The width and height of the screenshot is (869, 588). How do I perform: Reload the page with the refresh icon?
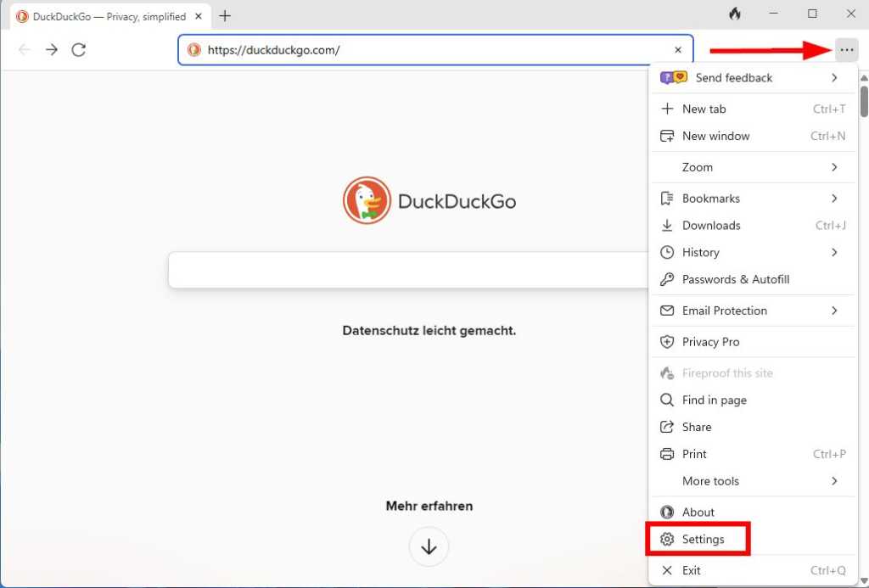click(x=78, y=49)
